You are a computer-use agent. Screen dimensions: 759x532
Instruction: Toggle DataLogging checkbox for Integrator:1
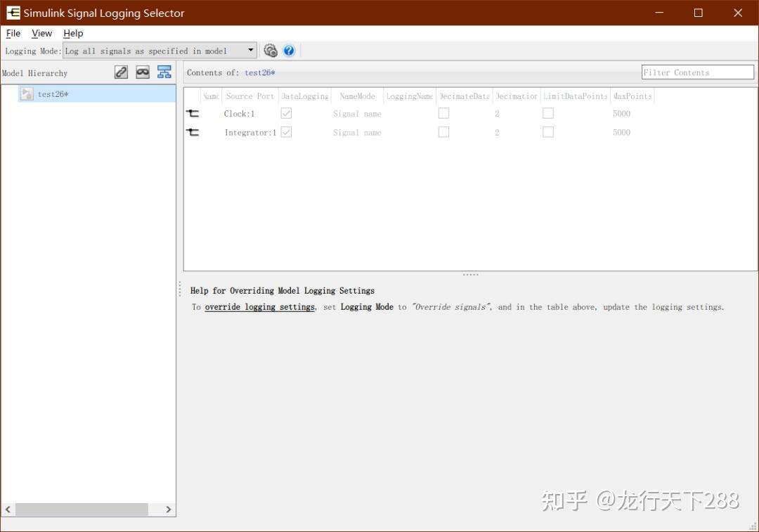point(286,132)
